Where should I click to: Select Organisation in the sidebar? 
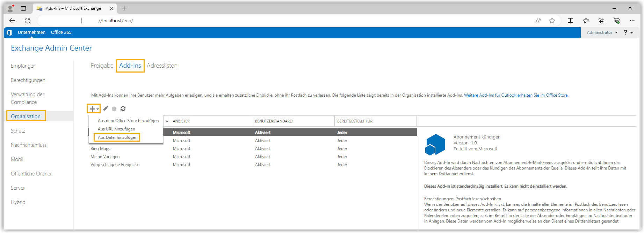(x=26, y=116)
